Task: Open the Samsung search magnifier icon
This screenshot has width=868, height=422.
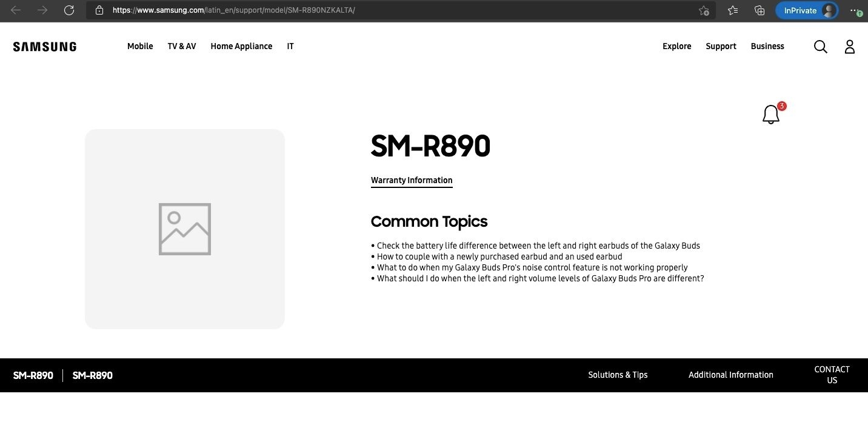Action: pos(820,47)
